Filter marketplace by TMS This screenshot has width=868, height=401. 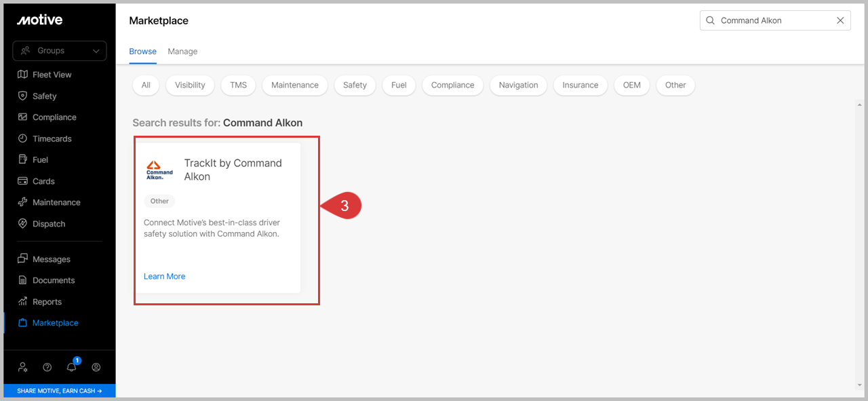238,85
